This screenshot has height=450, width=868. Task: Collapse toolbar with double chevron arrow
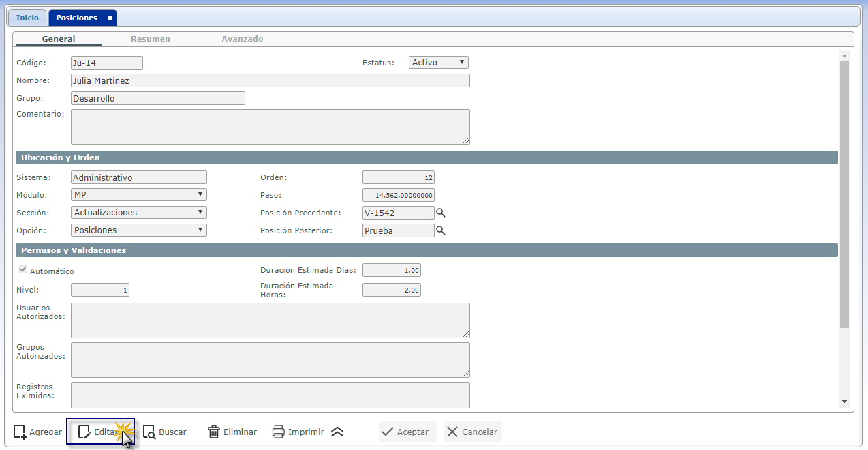pyautogui.click(x=337, y=432)
